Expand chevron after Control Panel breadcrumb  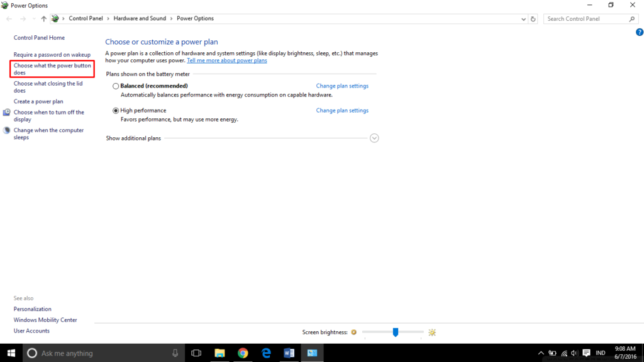coord(108,18)
